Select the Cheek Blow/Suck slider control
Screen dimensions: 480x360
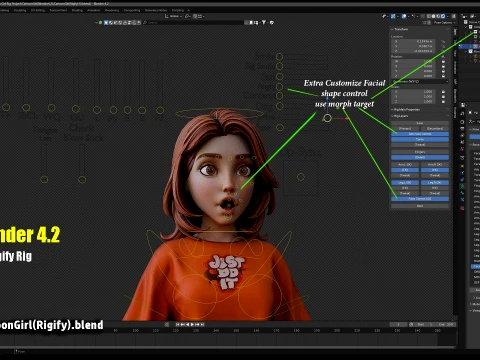tap(82, 179)
